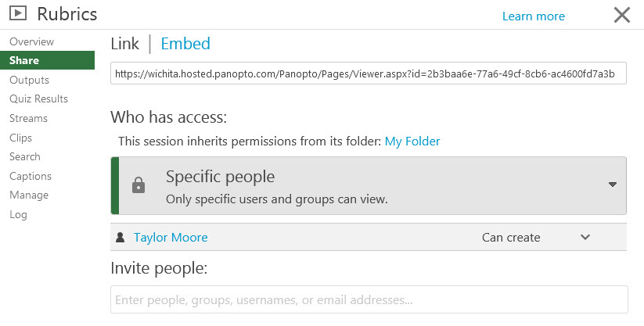This screenshot has height=326, width=644.
Task: Select the Link tab
Action: [124, 44]
